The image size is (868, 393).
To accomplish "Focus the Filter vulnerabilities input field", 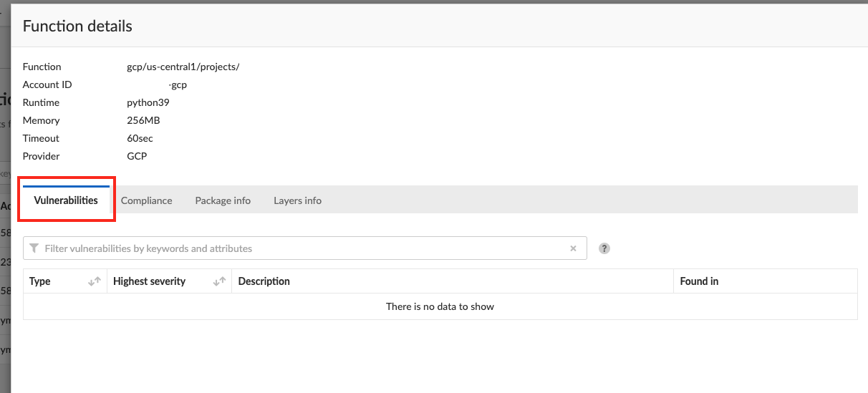I will [301, 248].
